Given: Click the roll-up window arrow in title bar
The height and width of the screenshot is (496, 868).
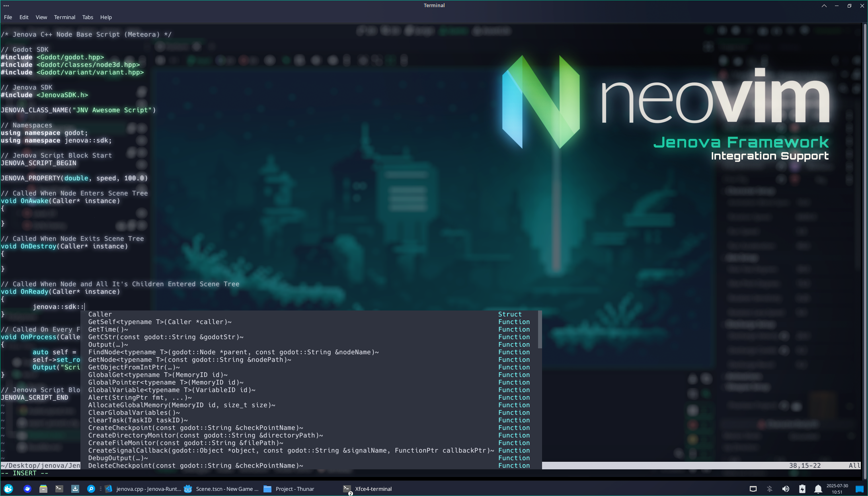Looking at the screenshot, I should pos(824,6).
